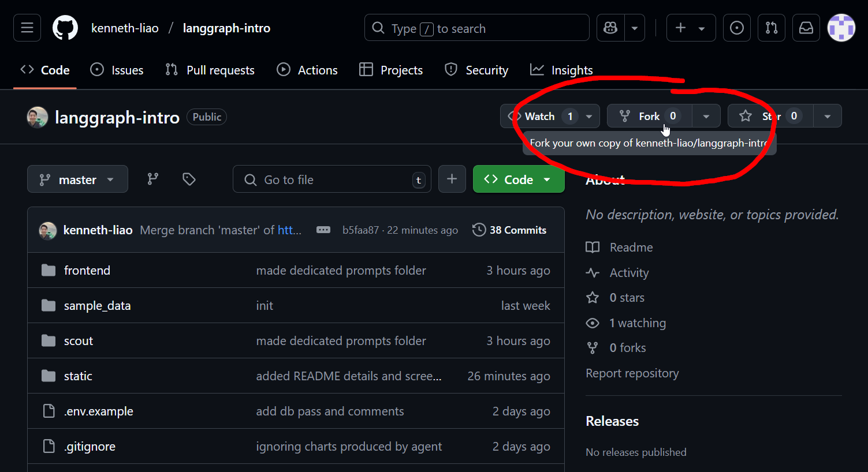Jump to Readme in About sidebar
Image resolution: width=868 pixels, height=472 pixels.
click(x=620, y=248)
